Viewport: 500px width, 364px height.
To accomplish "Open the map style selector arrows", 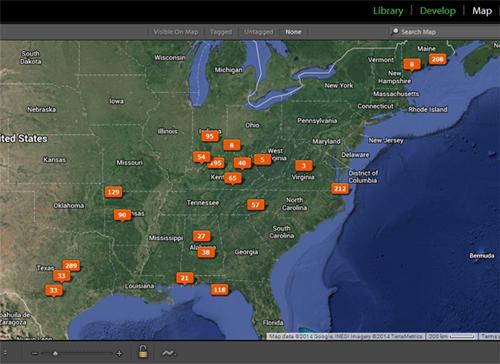I will tap(5, 352).
